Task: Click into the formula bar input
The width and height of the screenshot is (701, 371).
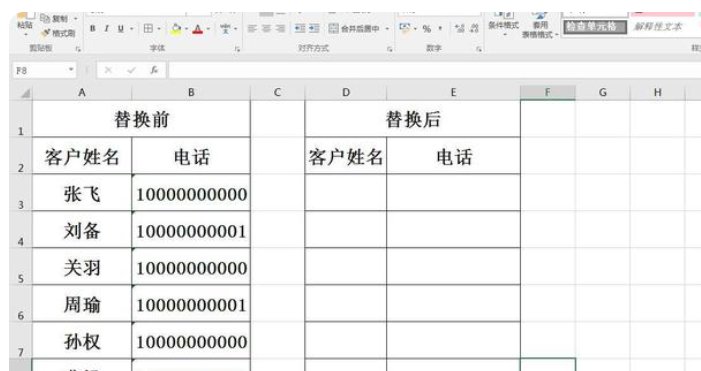Action: pyautogui.click(x=434, y=70)
